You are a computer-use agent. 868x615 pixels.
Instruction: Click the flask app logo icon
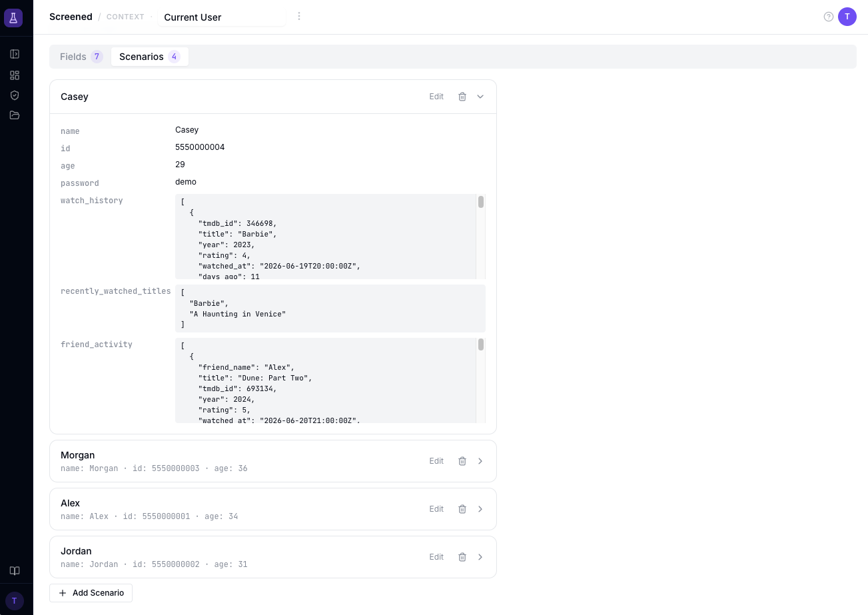point(13,18)
